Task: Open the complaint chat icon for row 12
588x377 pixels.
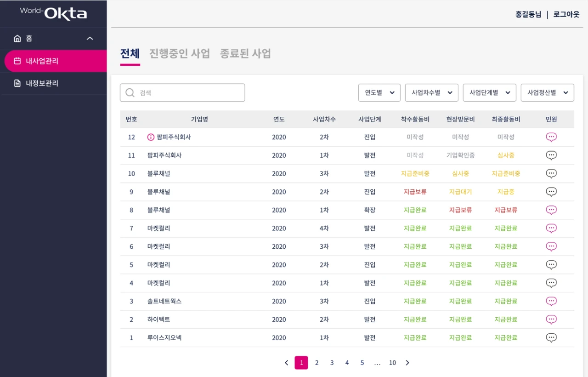Action: point(551,137)
